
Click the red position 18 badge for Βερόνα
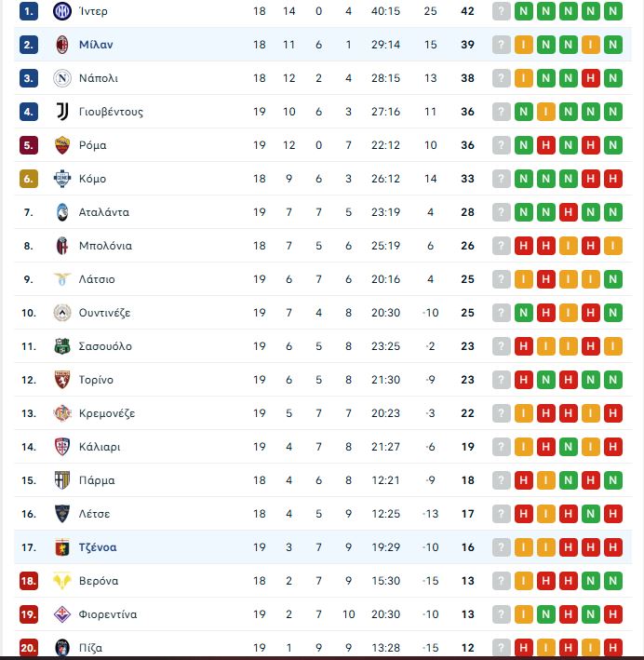[29, 581]
